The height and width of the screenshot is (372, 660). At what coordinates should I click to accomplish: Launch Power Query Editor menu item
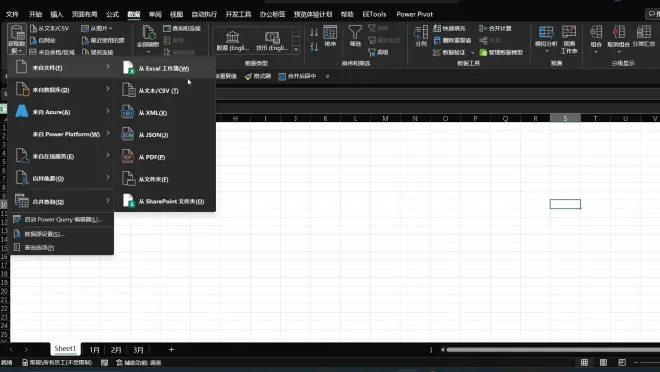pyautogui.click(x=61, y=219)
